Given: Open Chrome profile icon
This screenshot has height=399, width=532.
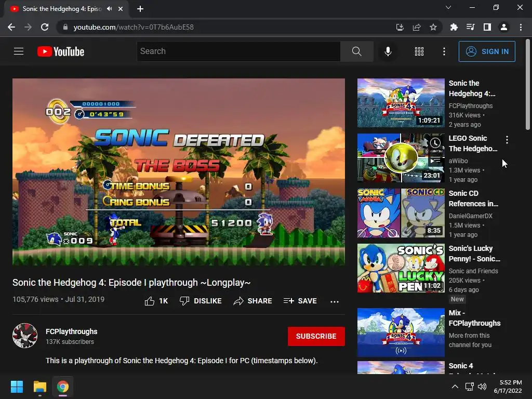Looking at the screenshot, I should 503,27.
